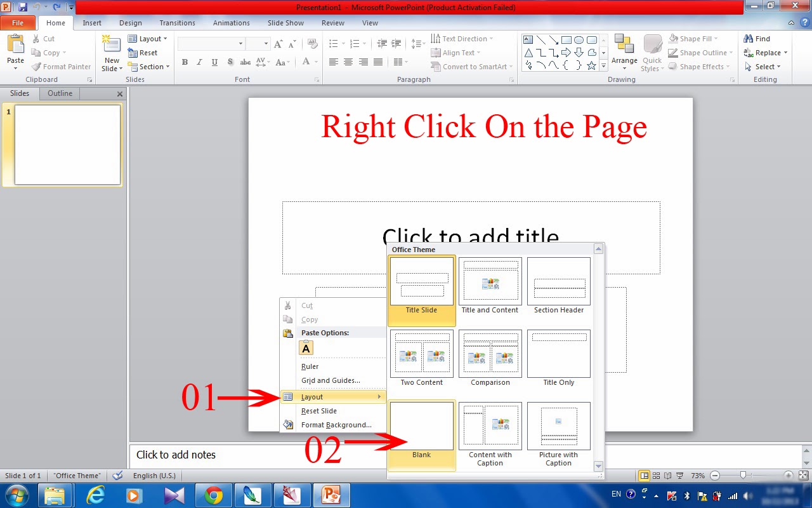Open the File tab

(18, 23)
